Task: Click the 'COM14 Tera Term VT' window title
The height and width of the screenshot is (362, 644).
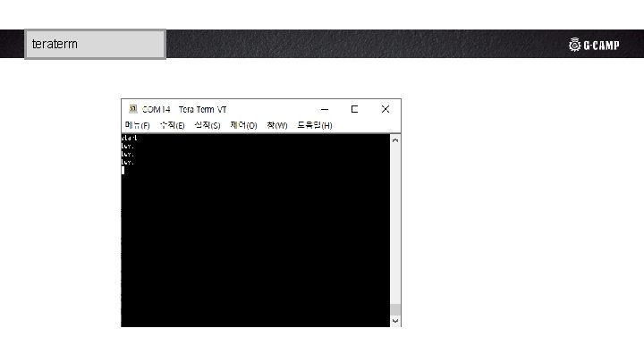Action: coord(184,109)
